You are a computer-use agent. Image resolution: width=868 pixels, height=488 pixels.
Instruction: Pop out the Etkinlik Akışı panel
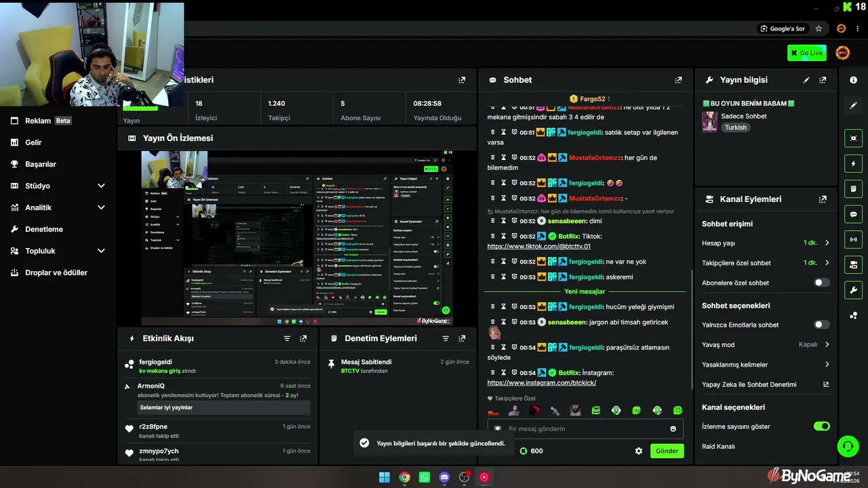click(303, 338)
